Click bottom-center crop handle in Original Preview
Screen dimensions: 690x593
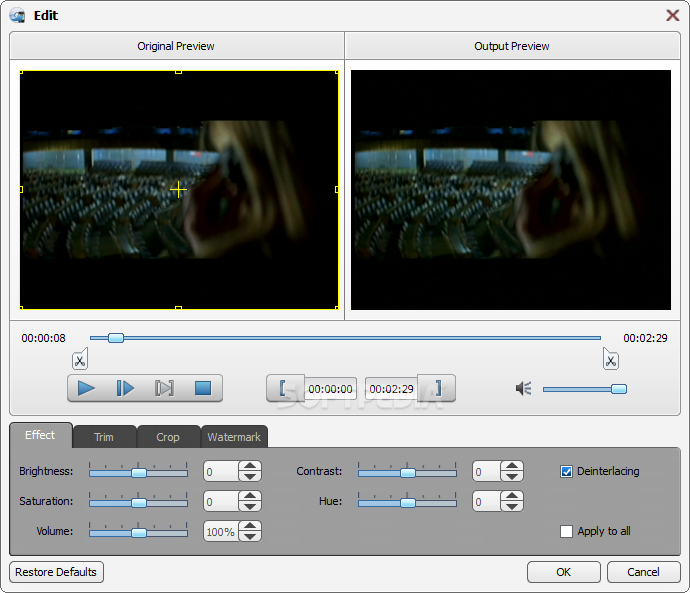(178, 308)
